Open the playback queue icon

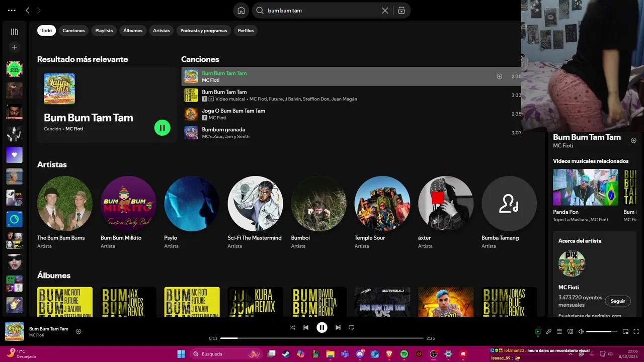pos(559,332)
